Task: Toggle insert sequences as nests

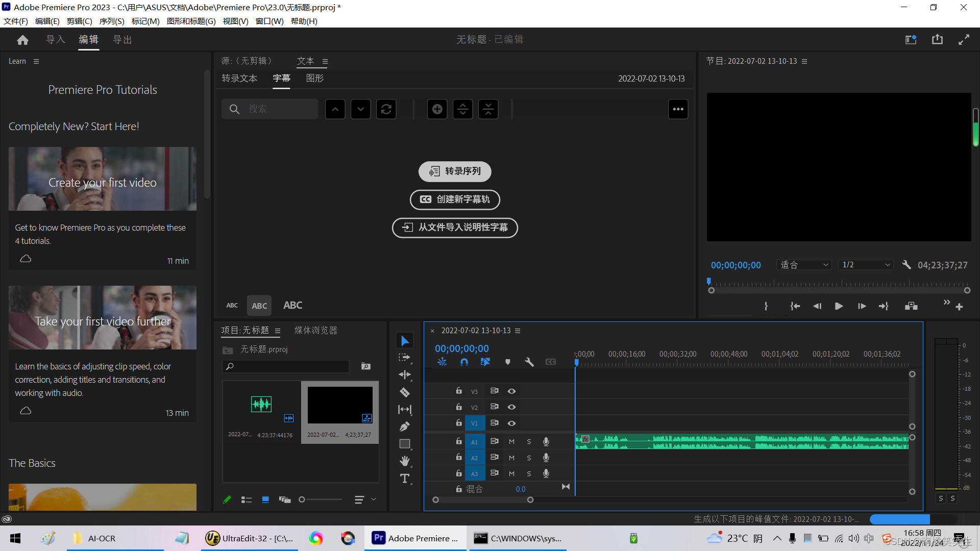Action: pyautogui.click(x=442, y=362)
